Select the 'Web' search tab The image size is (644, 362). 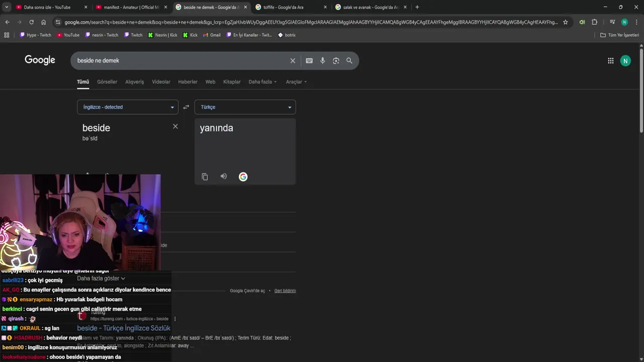[x=210, y=82]
